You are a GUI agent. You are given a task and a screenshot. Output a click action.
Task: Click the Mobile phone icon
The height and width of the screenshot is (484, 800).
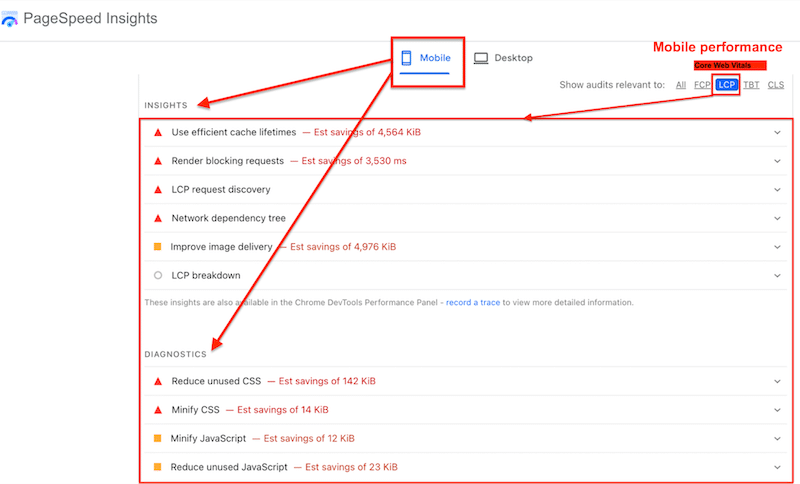(406, 58)
